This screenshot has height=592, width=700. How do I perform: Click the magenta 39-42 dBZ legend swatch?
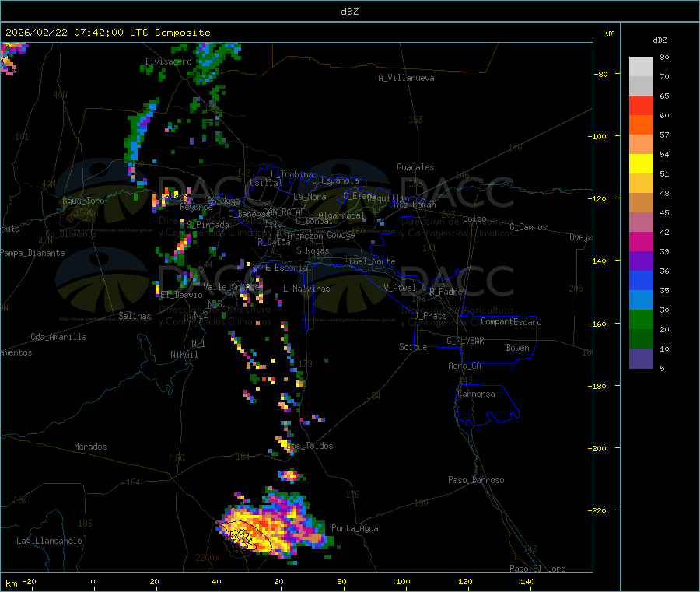click(x=641, y=241)
